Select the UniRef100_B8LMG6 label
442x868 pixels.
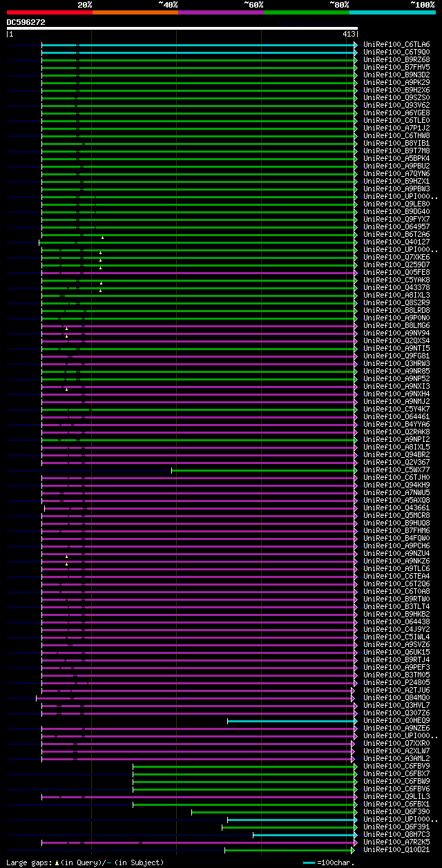click(x=396, y=325)
